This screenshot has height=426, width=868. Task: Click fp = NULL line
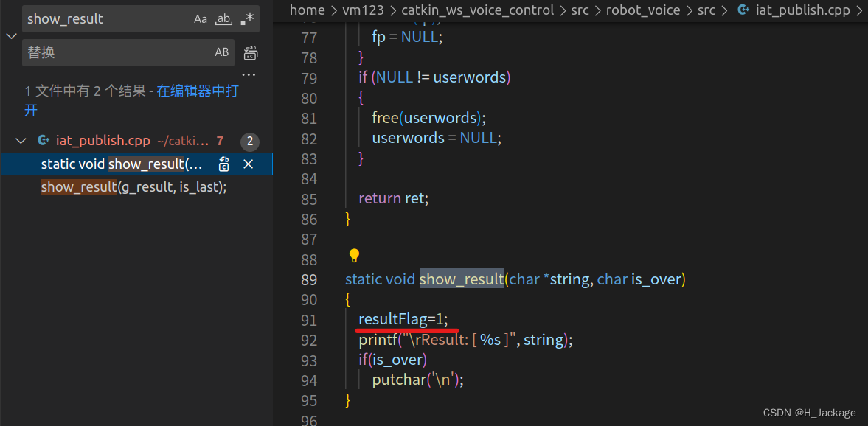click(408, 38)
